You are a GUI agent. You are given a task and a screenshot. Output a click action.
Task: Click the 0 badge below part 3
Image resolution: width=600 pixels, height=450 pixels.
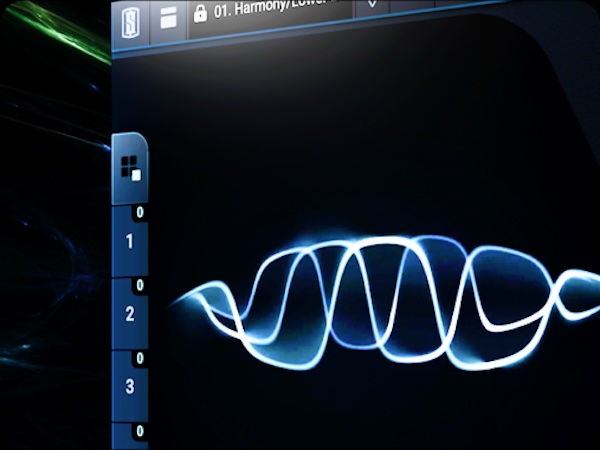coord(139,431)
